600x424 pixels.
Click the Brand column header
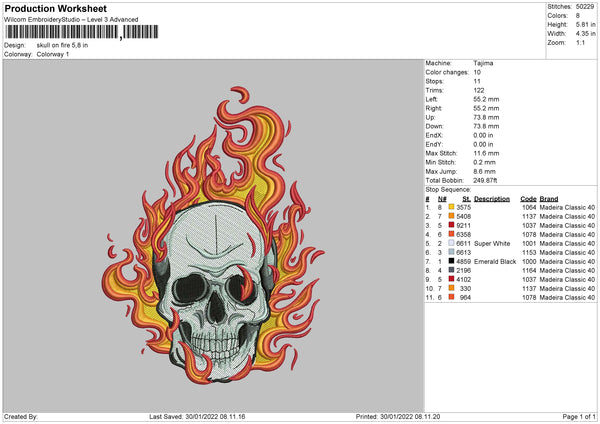click(549, 199)
